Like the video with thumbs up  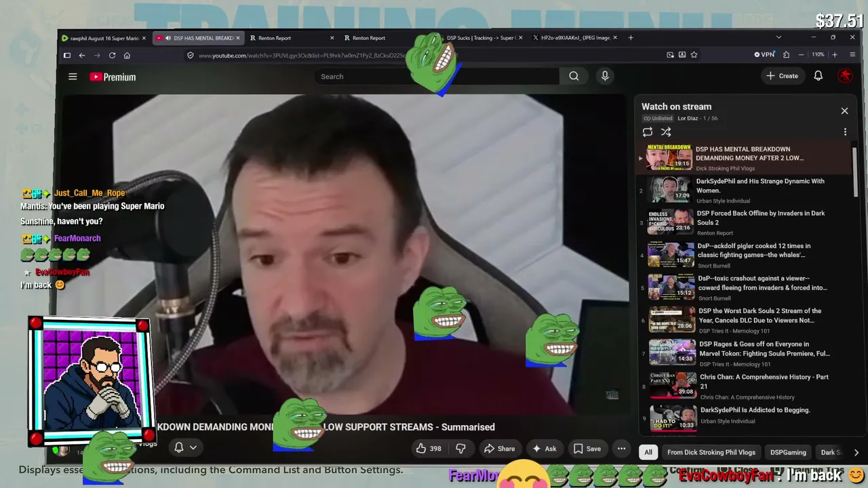[428, 449]
